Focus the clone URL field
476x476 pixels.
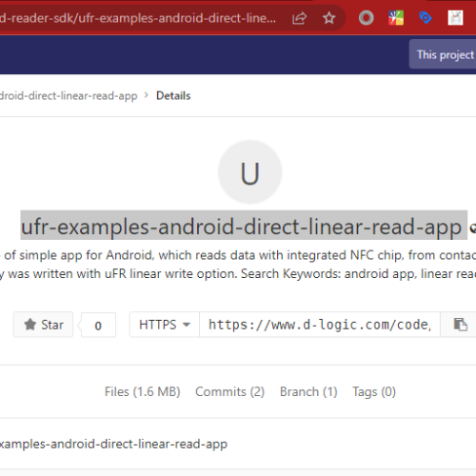point(320,325)
